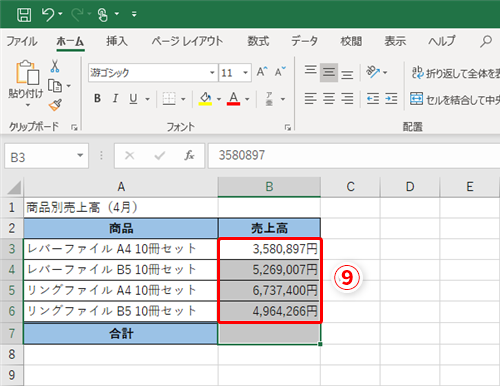Click formula bar showing 3580897
500x386 pixels.
[x=354, y=156]
